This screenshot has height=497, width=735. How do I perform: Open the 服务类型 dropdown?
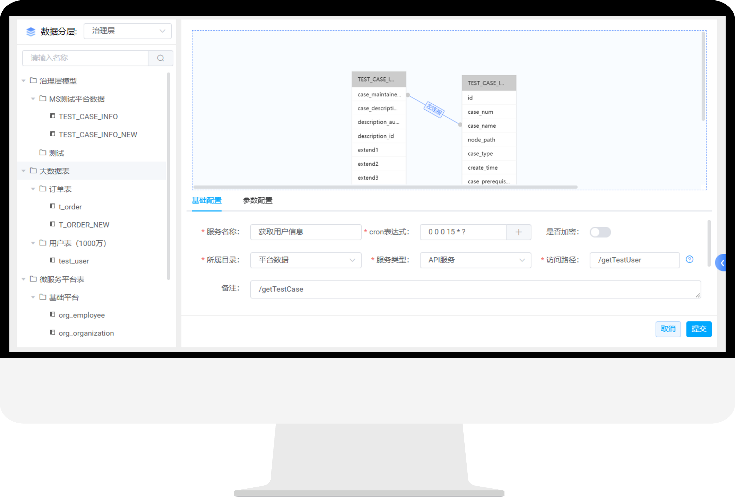[x=475, y=260]
